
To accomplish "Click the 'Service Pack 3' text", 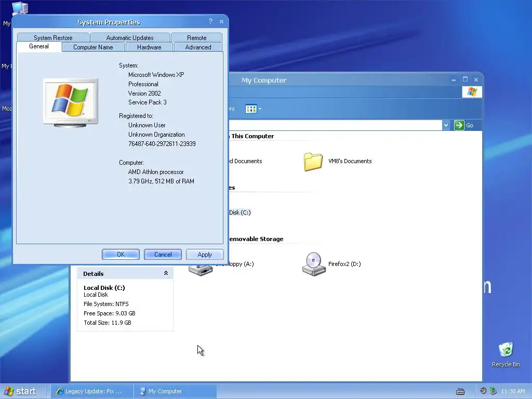I will pos(147,102).
